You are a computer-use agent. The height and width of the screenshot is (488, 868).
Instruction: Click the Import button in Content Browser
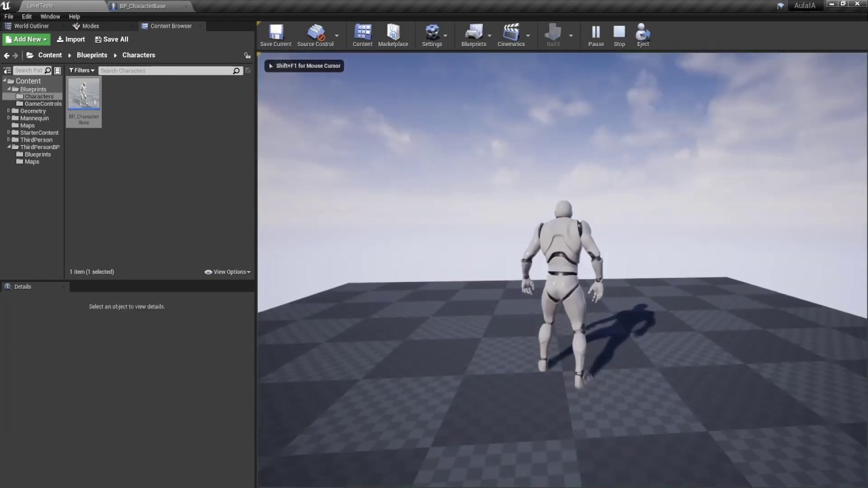tap(71, 39)
